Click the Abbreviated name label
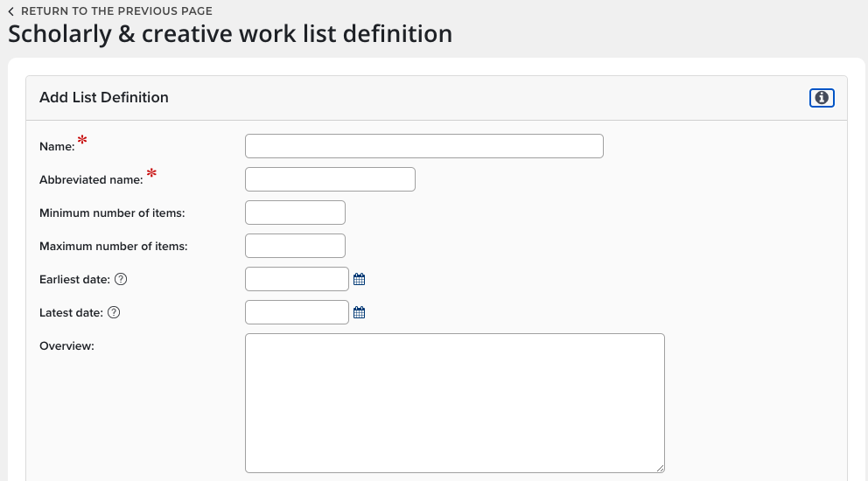868x481 pixels. click(91, 180)
